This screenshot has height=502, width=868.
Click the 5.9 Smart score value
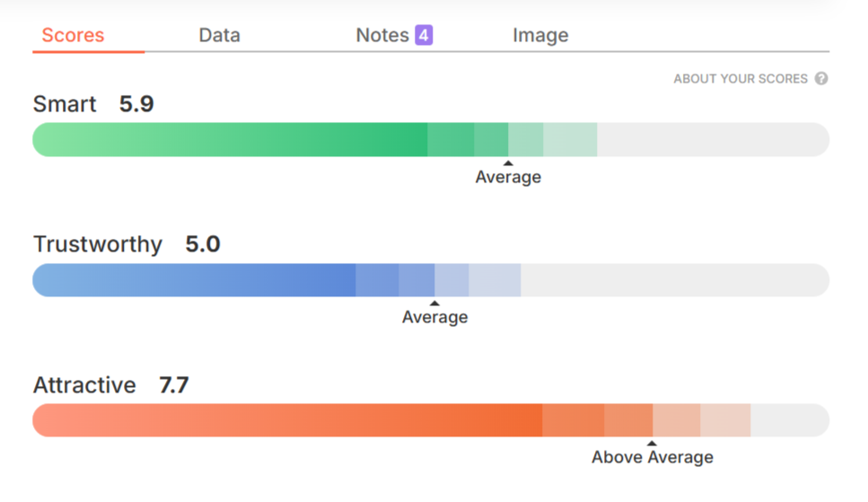[136, 104]
